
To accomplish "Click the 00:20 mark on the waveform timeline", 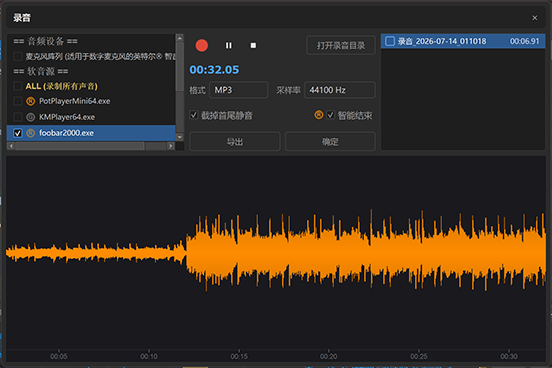I will [328, 356].
